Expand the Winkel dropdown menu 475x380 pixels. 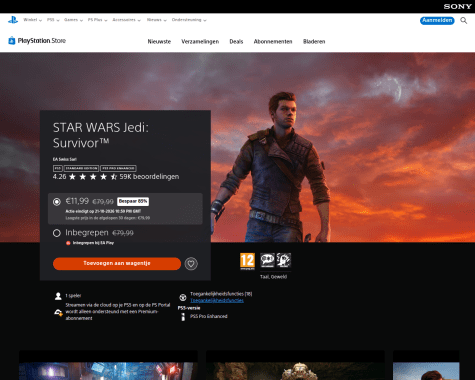pyautogui.click(x=32, y=20)
